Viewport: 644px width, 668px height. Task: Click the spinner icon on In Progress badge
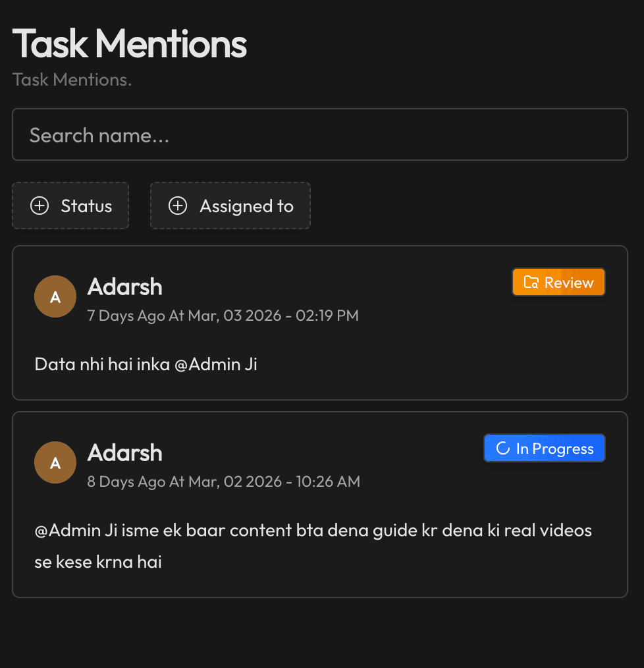(x=503, y=448)
